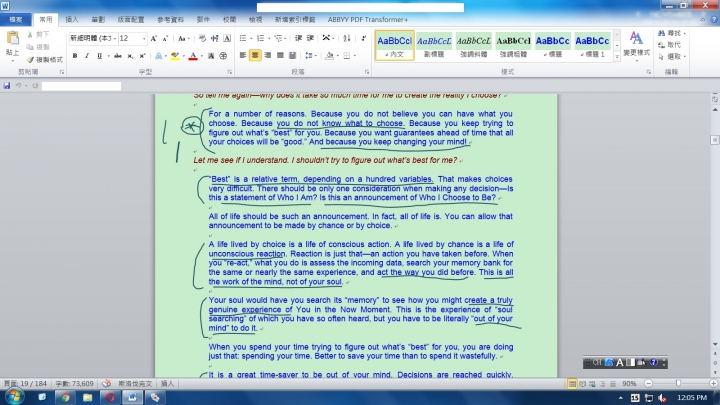Toggle Superscript formatting
Viewport: 720px width, 405px height.
142,56
